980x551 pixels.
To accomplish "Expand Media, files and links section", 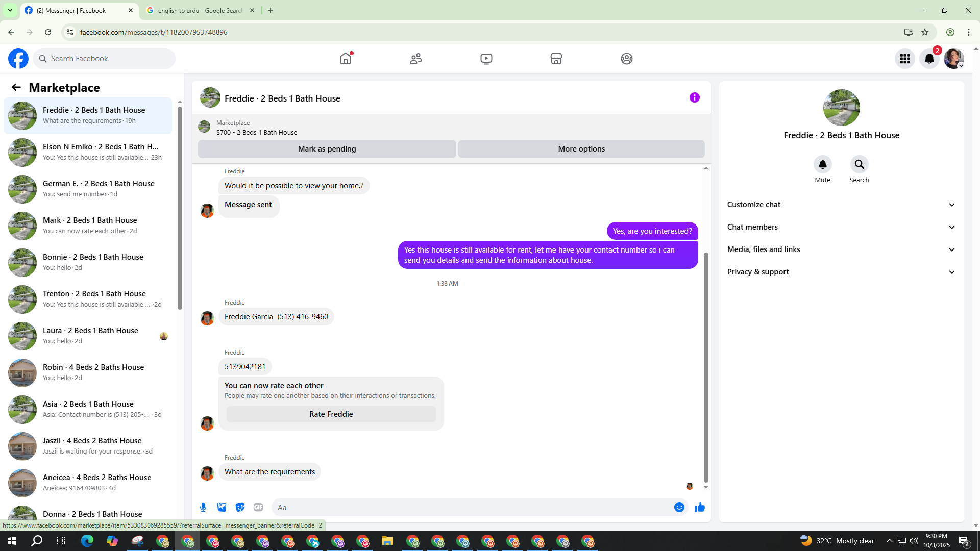I will tap(842, 249).
